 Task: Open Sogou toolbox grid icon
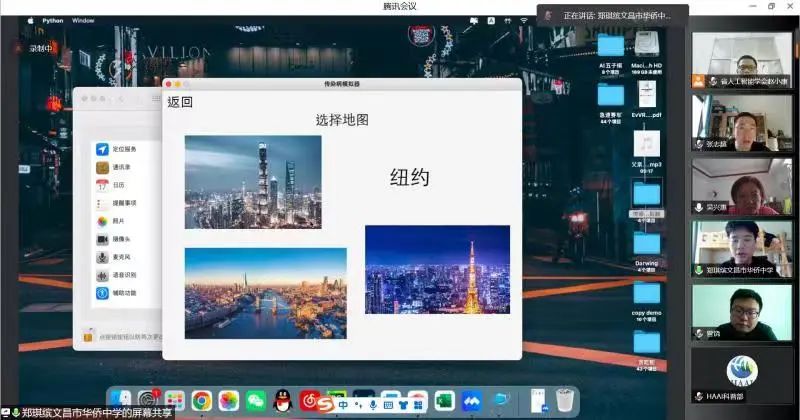click(x=418, y=405)
